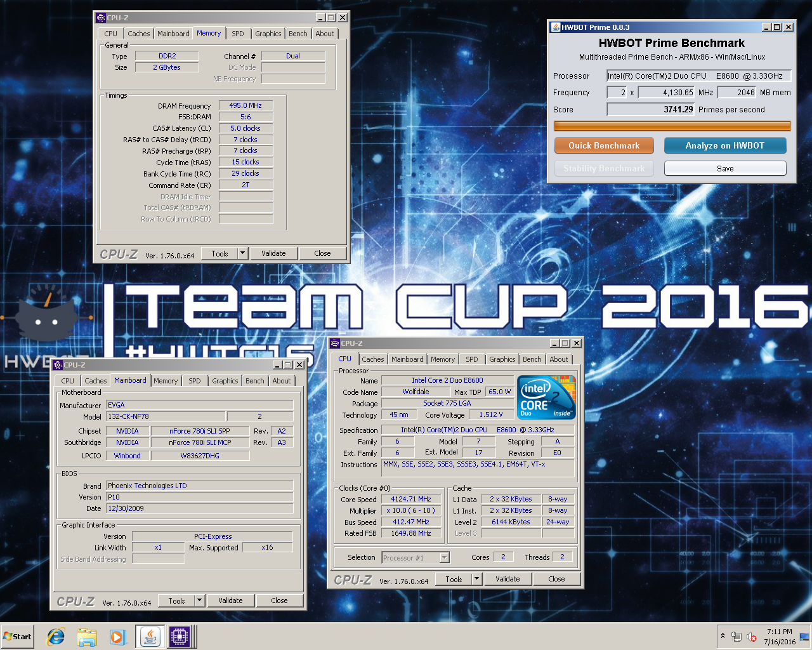Viewport: 812px width, 650px height.
Task: Expand Tools dropdown arrow in CPU tab CPU-Z window
Action: point(476,579)
